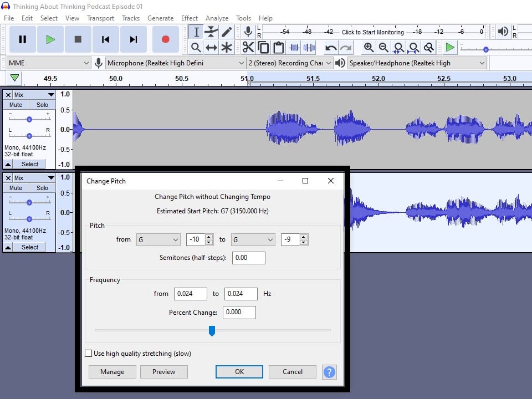Close the second Mix track
The width and height of the screenshot is (532, 399).
(x=8, y=178)
